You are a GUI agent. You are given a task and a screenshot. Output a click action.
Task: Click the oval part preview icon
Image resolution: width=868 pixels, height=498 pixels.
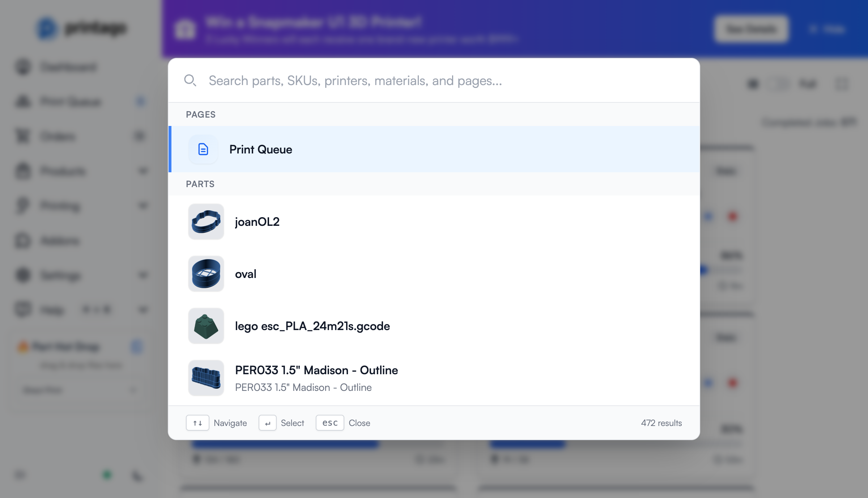click(206, 274)
